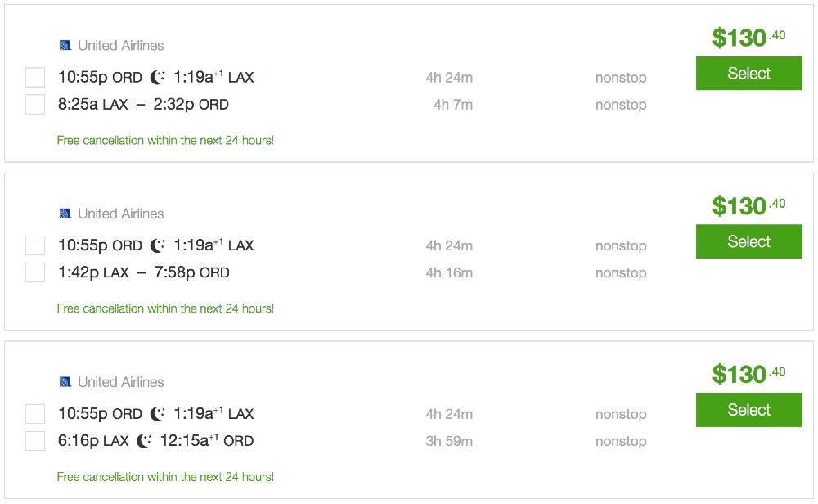Click moon icon on the third result's 10:55p flight

coord(158,414)
